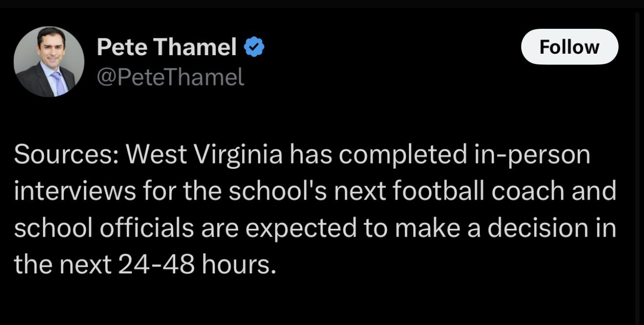Click the @PeteThamel handle
The width and height of the screenshot is (644, 325).
tap(170, 77)
